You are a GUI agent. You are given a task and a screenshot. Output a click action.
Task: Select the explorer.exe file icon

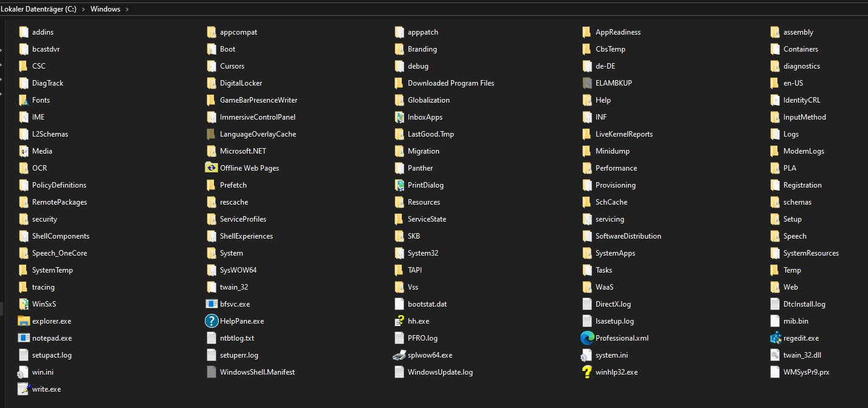click(24, 321)
